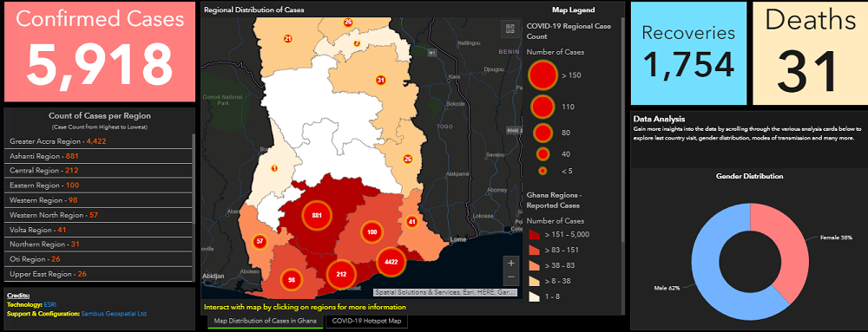The height and width of the screenshot is (332, 868).
Task: Select the 57 Western North marker
Action: click(x=260, y=241)
